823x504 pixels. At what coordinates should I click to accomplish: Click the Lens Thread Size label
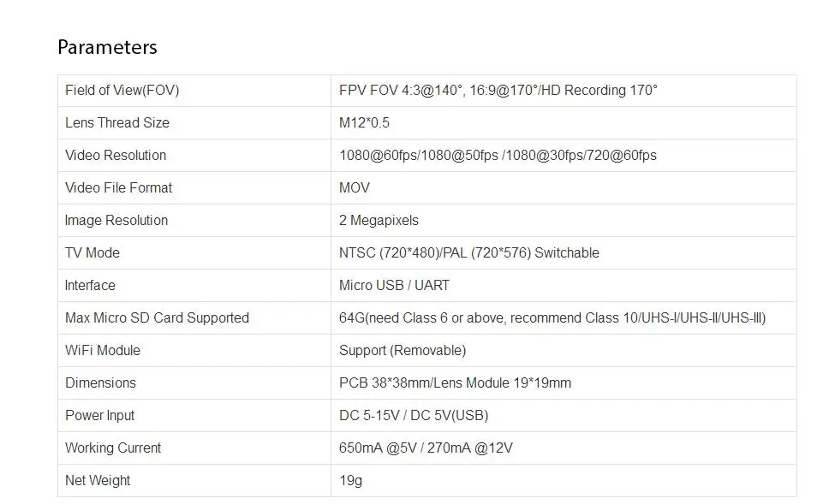tap(117, 123)
